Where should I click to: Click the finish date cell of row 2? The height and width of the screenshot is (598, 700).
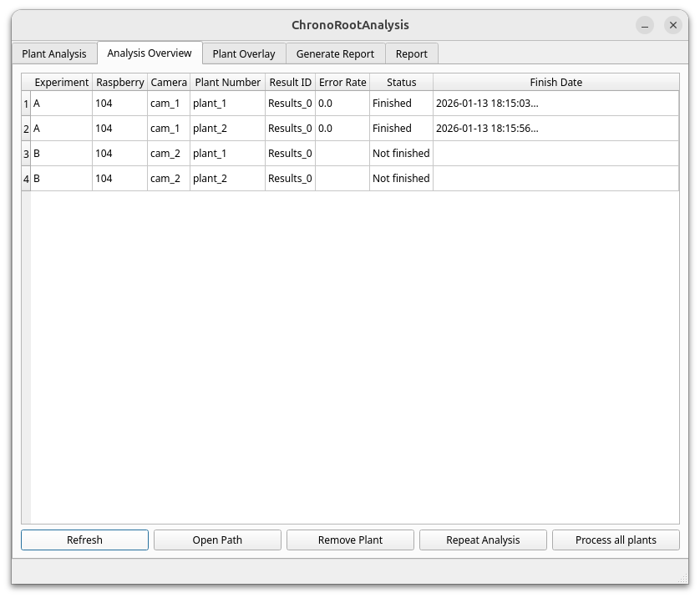coord(555,129)
